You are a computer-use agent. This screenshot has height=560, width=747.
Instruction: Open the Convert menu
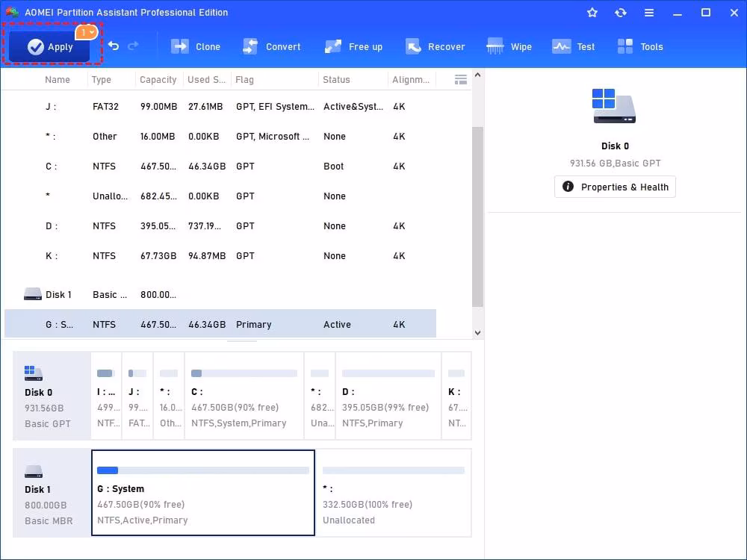272,46
